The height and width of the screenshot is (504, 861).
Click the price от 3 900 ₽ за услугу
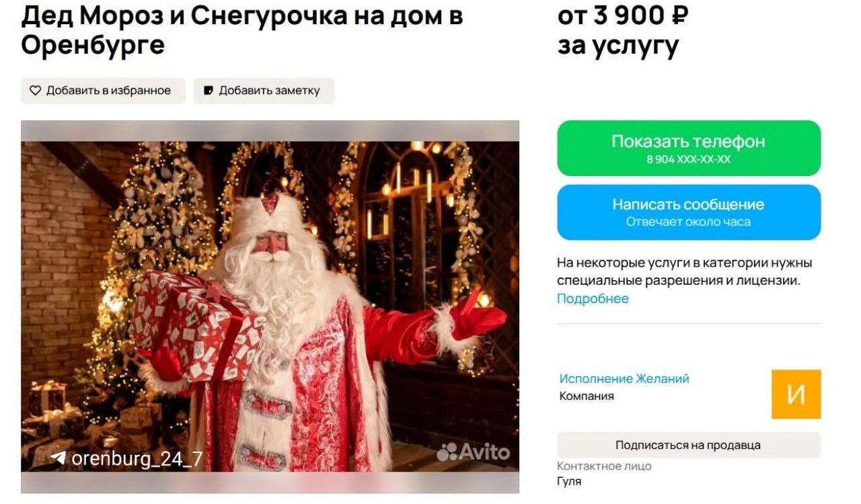click(x=623, y=30)
